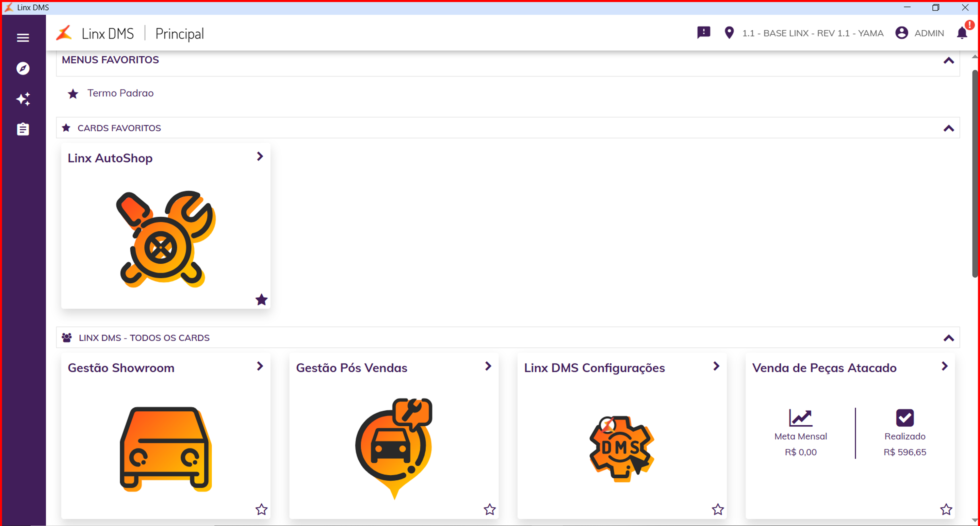Toggle the Venda de Peças Atacado star
Image resolution: width=980 pixels, height=526 pixels.
click(946, 509)
